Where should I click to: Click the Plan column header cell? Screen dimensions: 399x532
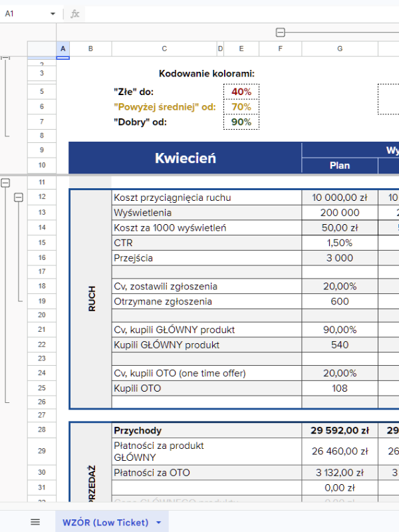pyautogui.click(x=340, y=166)
